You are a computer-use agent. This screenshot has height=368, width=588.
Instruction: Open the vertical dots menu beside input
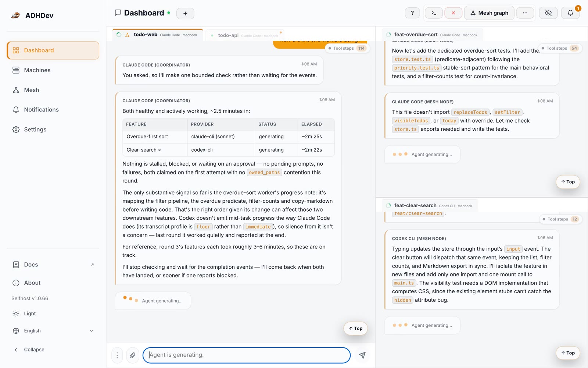pyautogui.click(x=117, y=355)
